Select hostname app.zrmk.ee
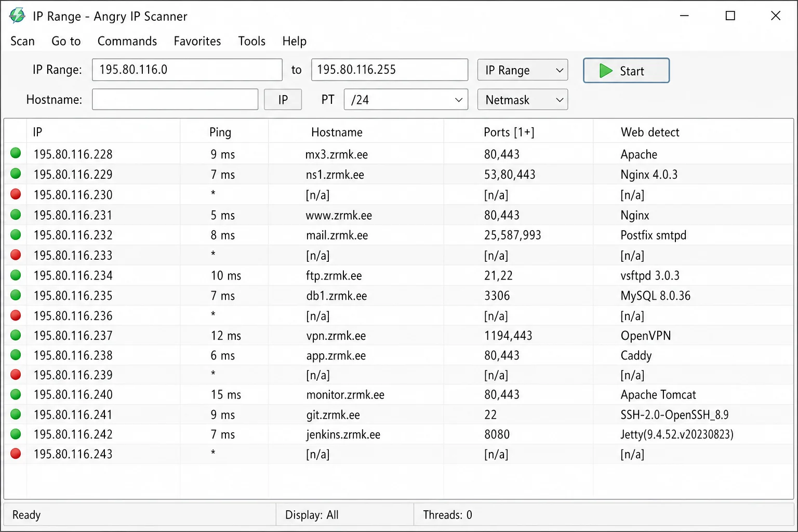Screen dimensions: 798x532 [x=336, y=356]
